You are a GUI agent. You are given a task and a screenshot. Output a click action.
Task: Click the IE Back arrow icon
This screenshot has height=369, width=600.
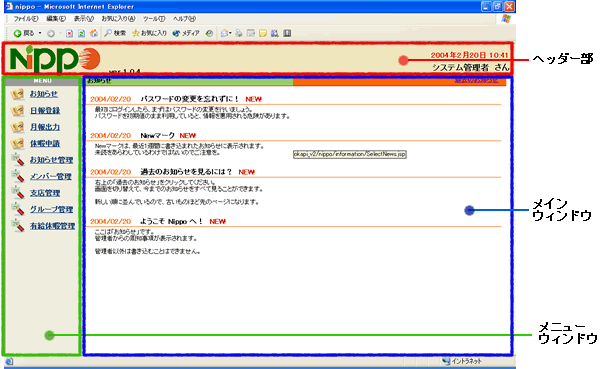[x=17, y=34]
